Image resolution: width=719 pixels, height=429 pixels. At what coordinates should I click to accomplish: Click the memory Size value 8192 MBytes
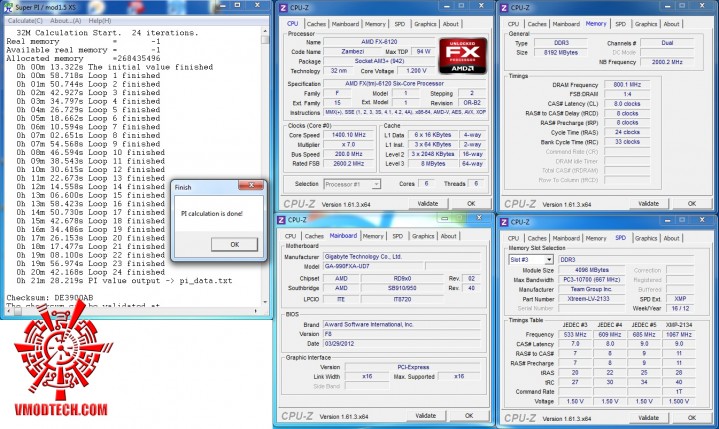pos(560,53)
